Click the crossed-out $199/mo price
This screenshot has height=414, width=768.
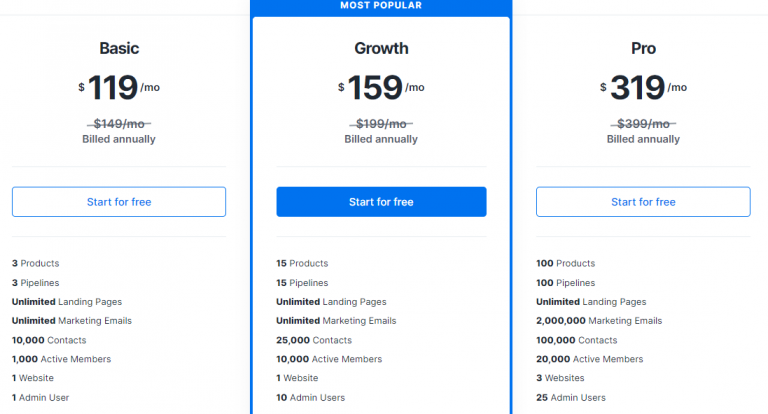[381, 124]
